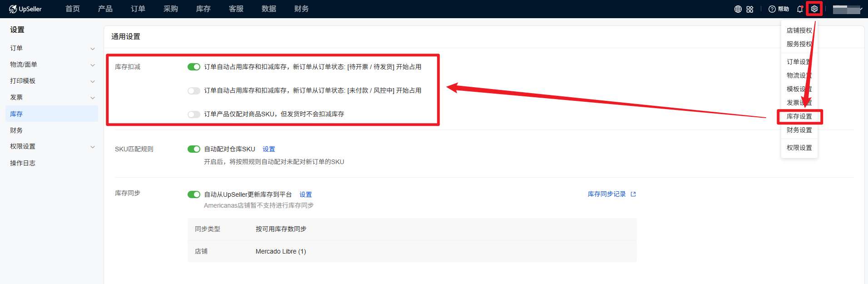Open the 产品 top menu

coord(105,9)
